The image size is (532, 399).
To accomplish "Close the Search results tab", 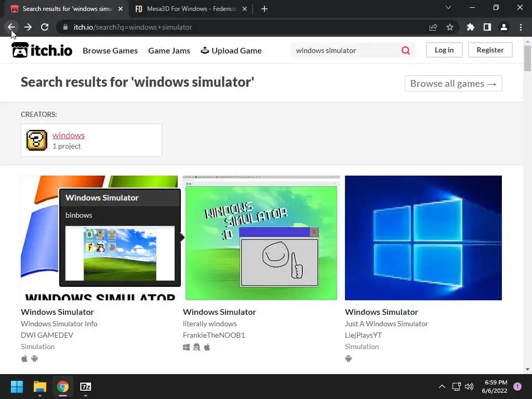I will click(121, 9).
